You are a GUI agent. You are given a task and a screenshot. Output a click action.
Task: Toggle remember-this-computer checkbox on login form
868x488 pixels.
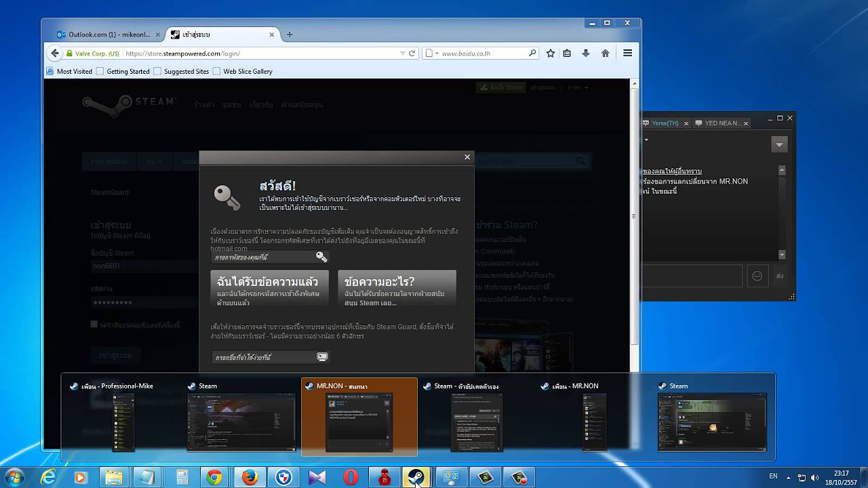coord(94,325)
